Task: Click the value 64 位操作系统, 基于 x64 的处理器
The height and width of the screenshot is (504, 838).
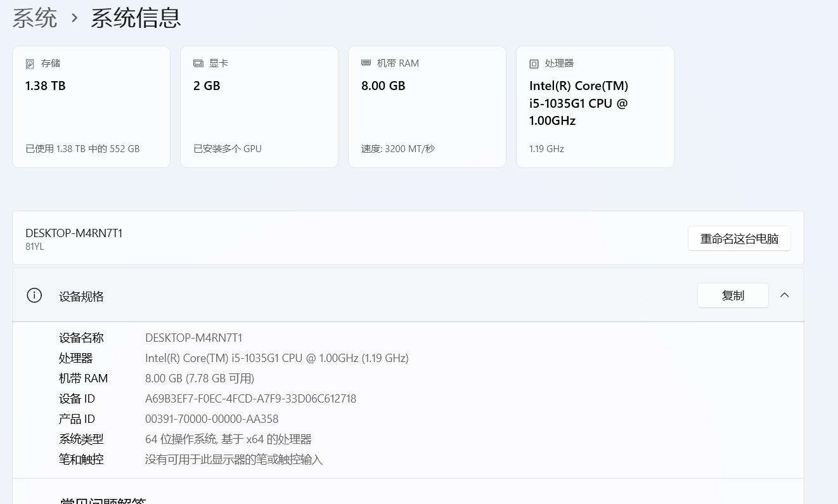Action: pos(228,439)
